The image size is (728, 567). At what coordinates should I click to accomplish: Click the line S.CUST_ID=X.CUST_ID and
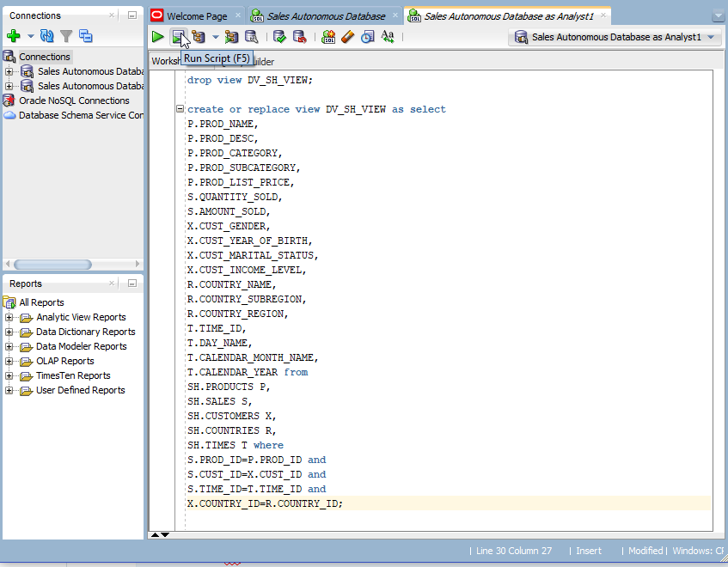click(256, 475)
